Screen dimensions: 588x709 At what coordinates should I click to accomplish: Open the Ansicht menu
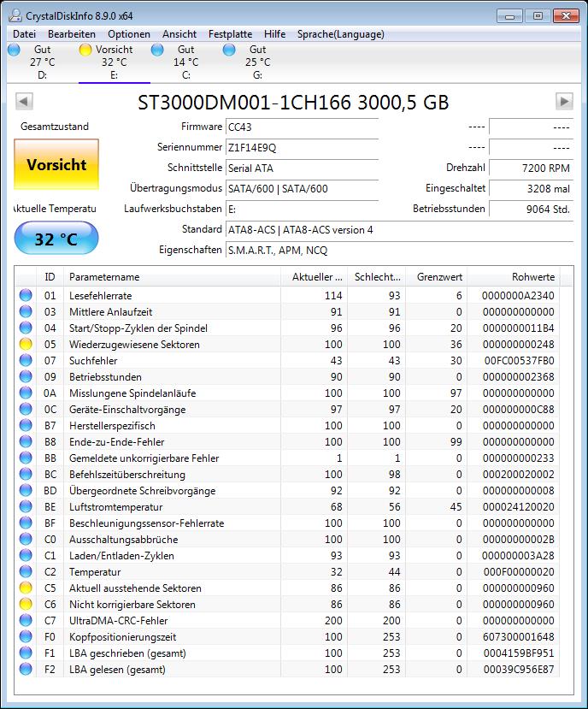point(179,34)
